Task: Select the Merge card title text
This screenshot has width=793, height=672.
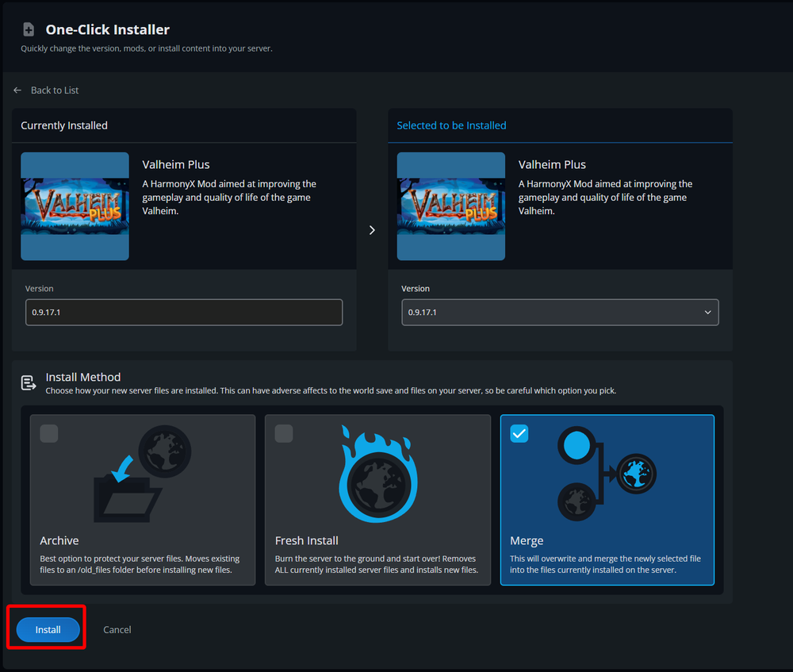Action: [x=527, y=540]
